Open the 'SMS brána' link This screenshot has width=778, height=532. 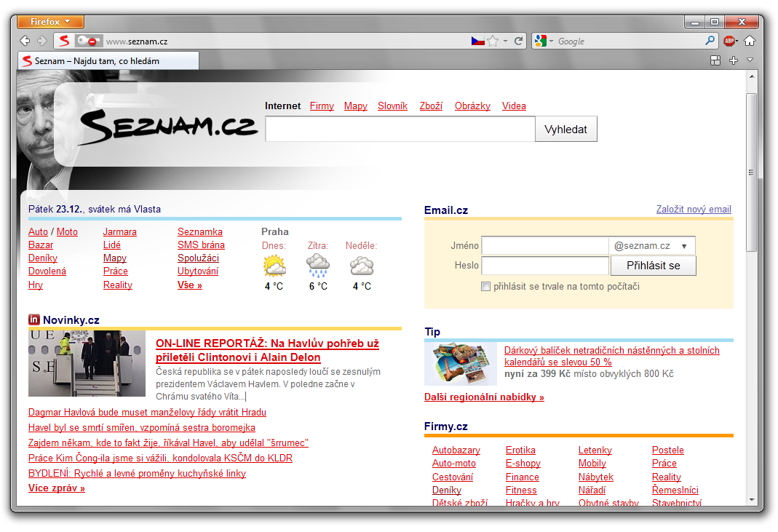[x=201, y=245]
